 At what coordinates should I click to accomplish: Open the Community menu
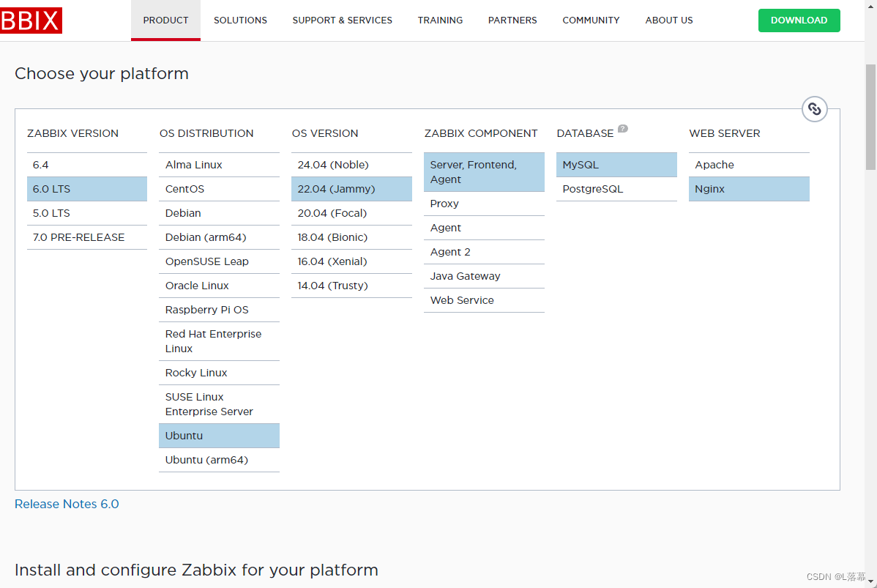click(x=591, y=21)
